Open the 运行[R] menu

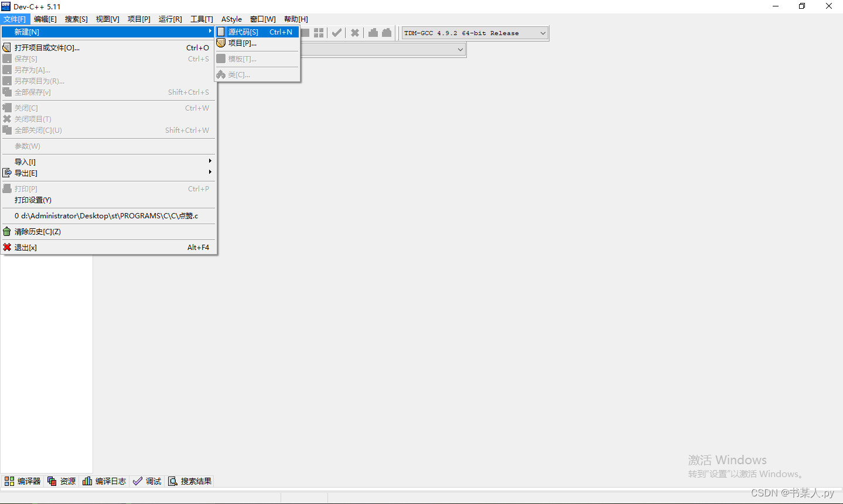[170, 19]
